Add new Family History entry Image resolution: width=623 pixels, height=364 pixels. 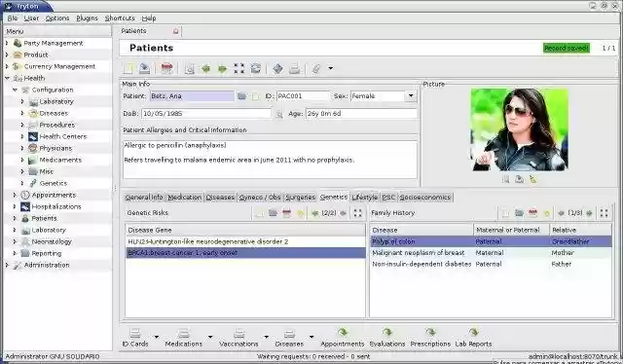(x=505, y=213)
